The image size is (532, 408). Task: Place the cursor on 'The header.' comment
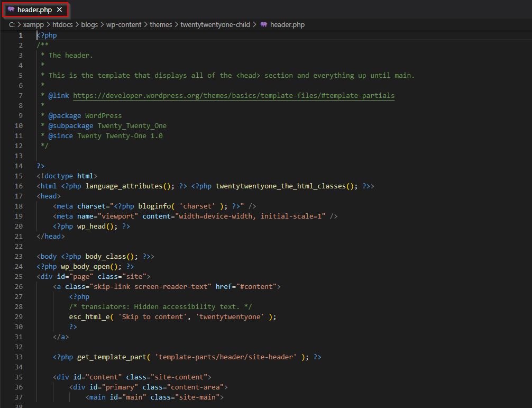point(70,56)
